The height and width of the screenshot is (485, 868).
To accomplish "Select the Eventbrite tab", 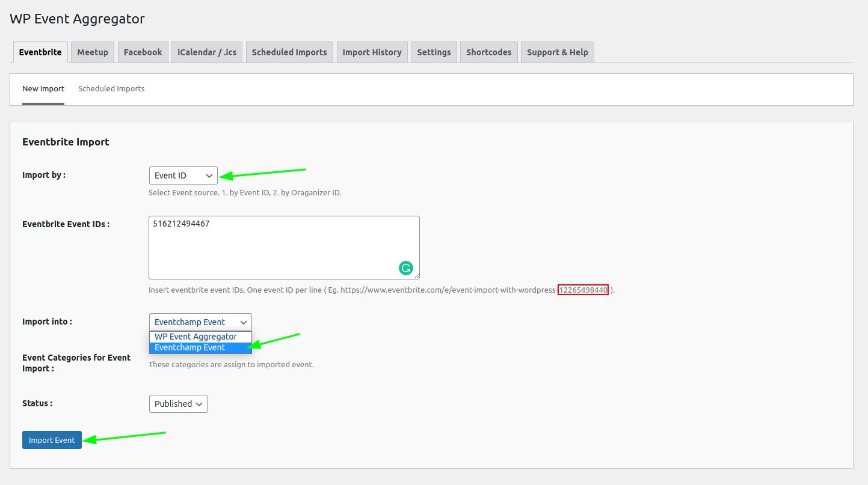I will (40, 52).
